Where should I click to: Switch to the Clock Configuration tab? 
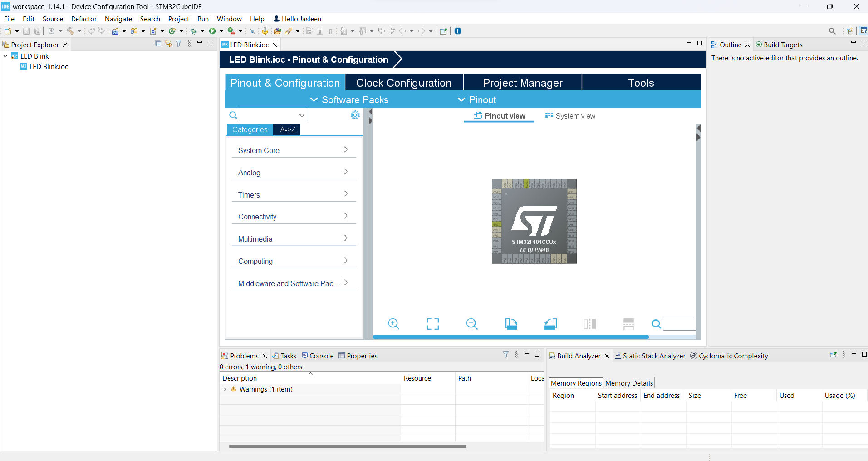tap(403, 82)
